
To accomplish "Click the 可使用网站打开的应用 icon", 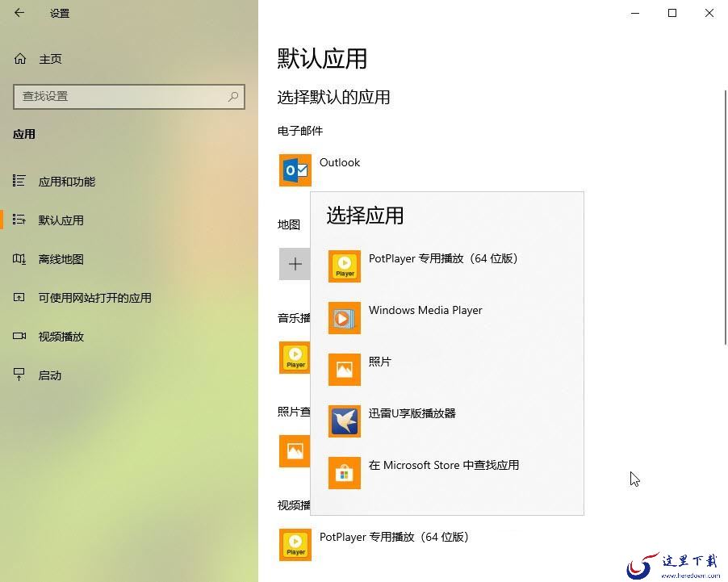I will [x=19, y=297].
